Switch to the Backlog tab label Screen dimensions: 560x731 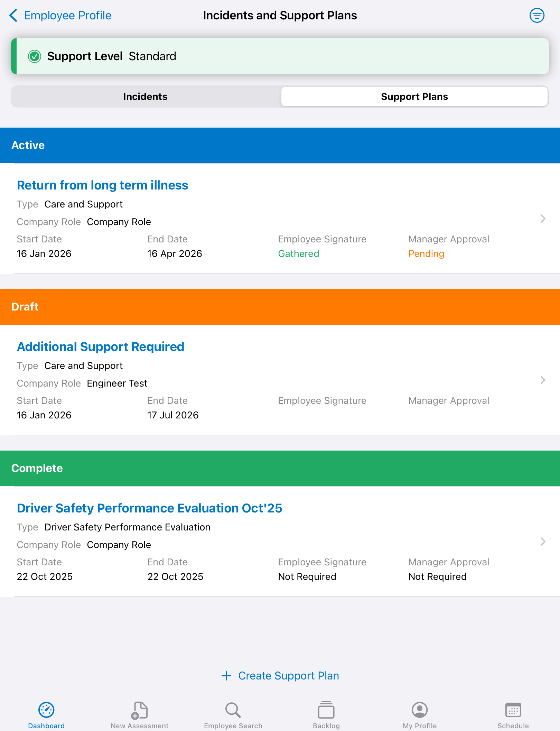[x=326, y=726]
